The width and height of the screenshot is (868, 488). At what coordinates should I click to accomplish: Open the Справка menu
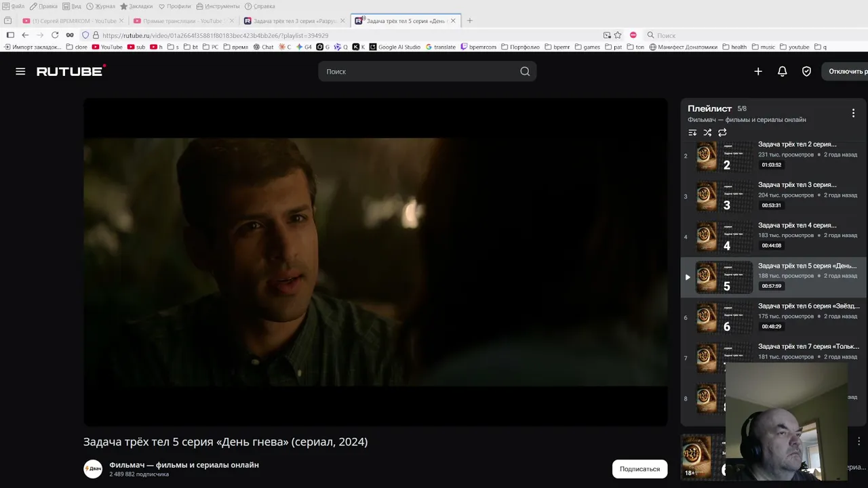(x=260, y=6)
